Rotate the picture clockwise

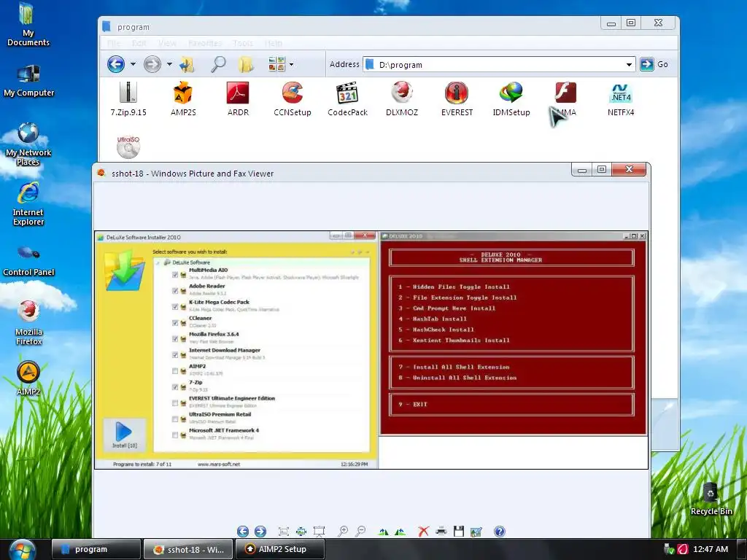click(x=383, y=532)
